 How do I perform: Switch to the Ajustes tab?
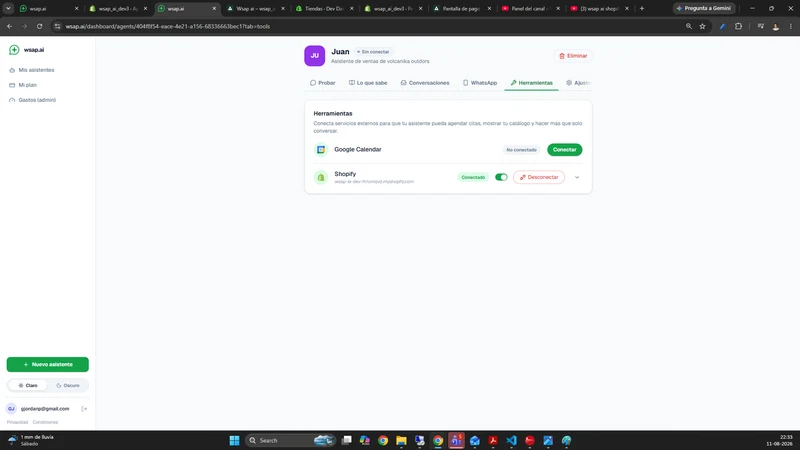pos(578,83)
